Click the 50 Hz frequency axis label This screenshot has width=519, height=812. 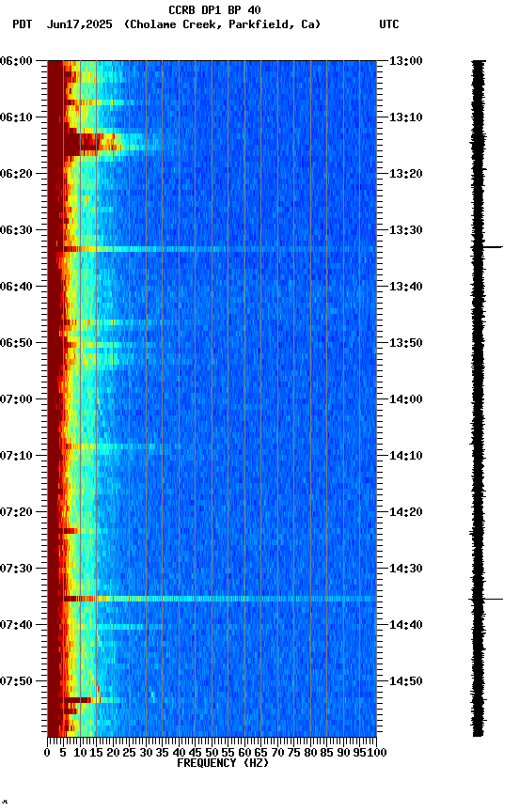(x=212, y=753)
